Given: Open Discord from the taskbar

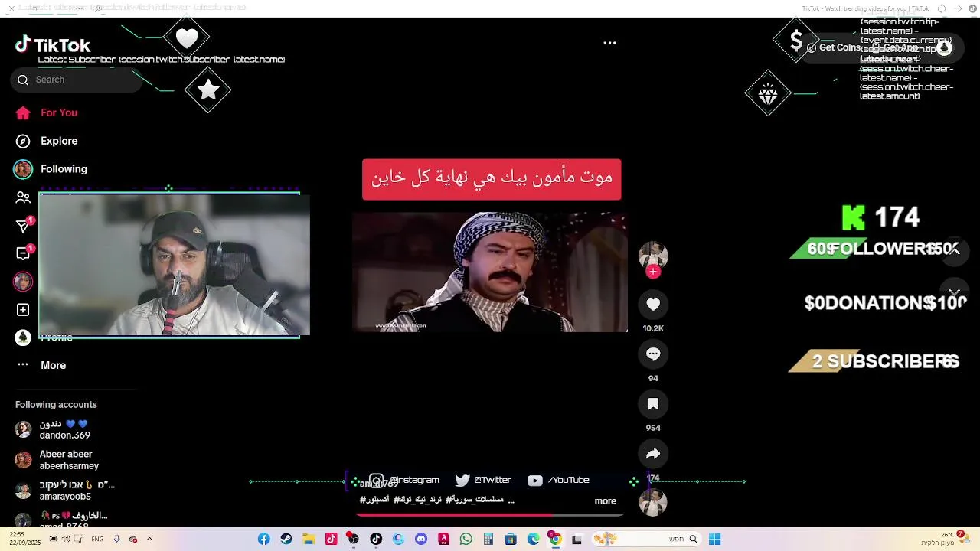Looking at the screenshot, I should 420,539.
